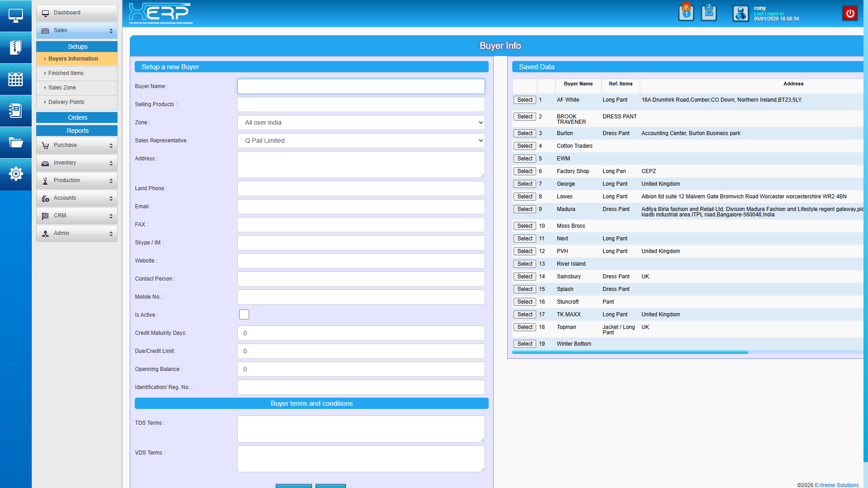The height and width of the screenshot is (488, 868).
Task: Open the Sales Representative dropdown
Action: (x=361, y=141)
